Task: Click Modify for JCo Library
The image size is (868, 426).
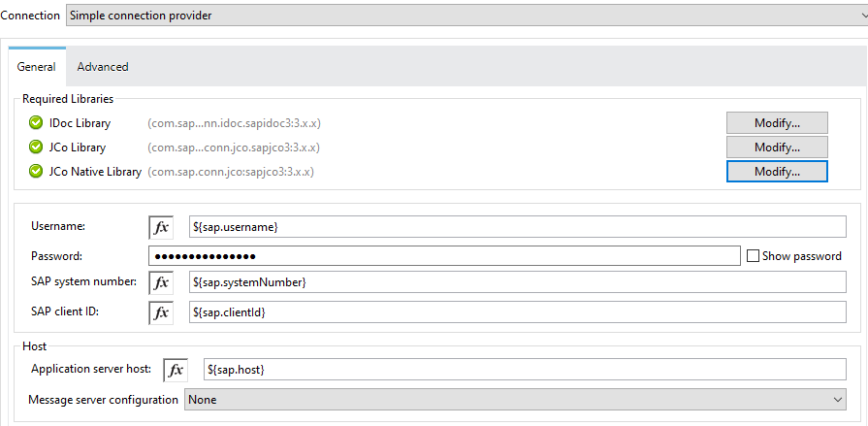Action: pos(776,147)
